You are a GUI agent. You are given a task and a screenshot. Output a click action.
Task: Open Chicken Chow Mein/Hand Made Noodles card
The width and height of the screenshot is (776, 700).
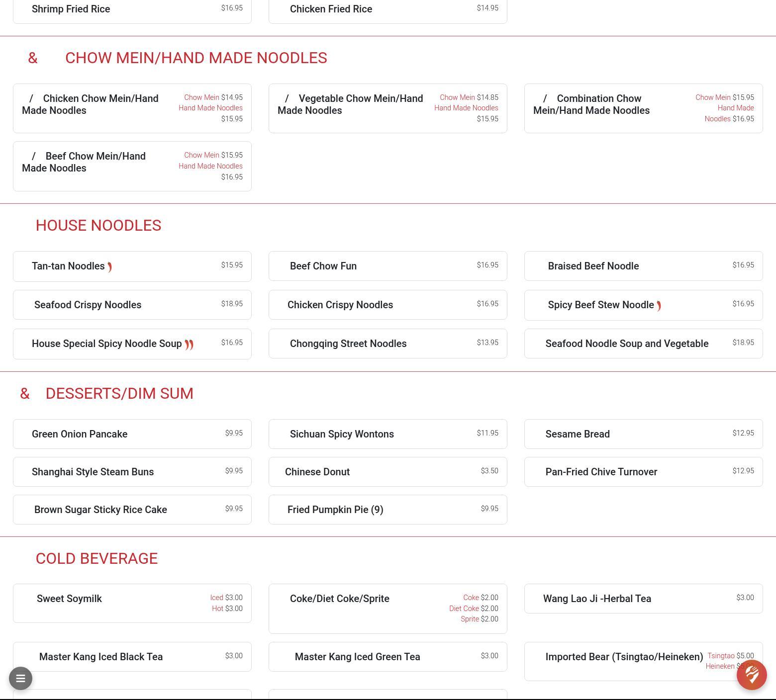[132, 108]
